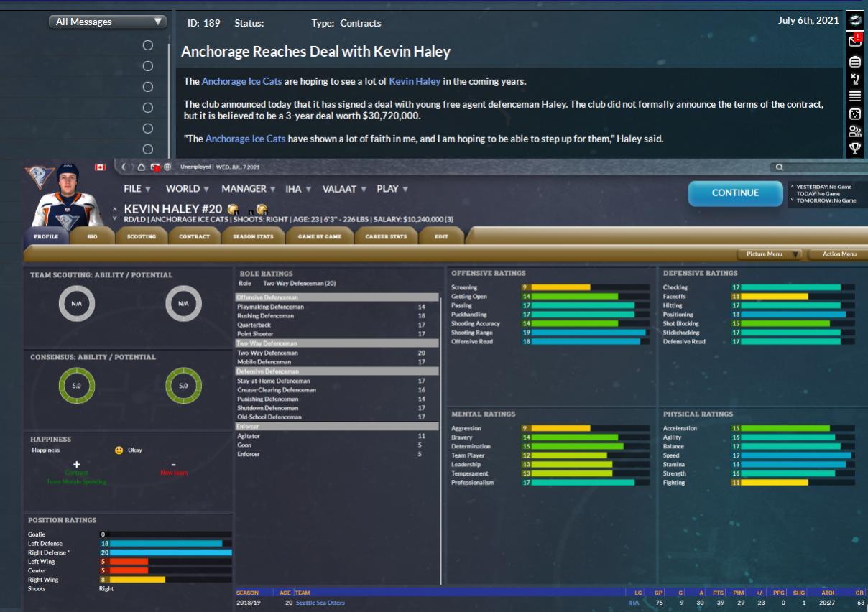Open the mail inbox icon with red alert

[x=854, y=41]
